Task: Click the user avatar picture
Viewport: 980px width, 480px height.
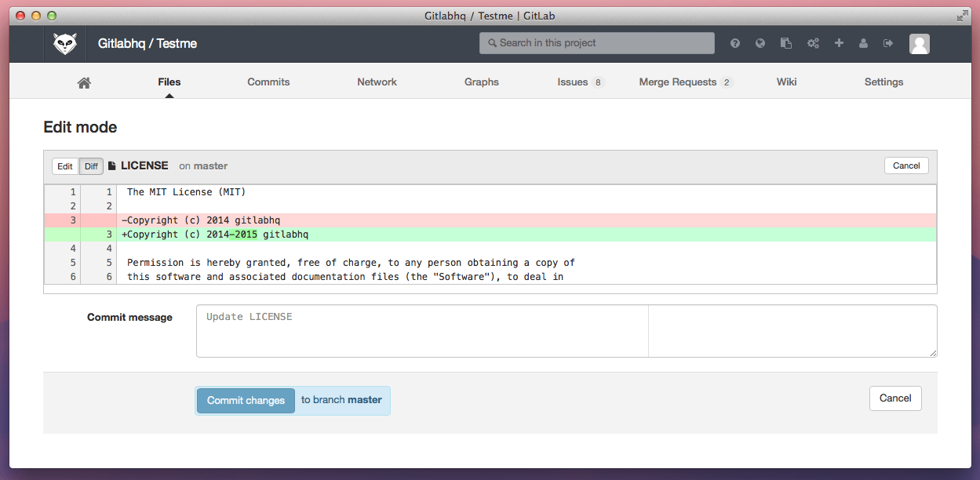Action: click(x=919, y=44)
